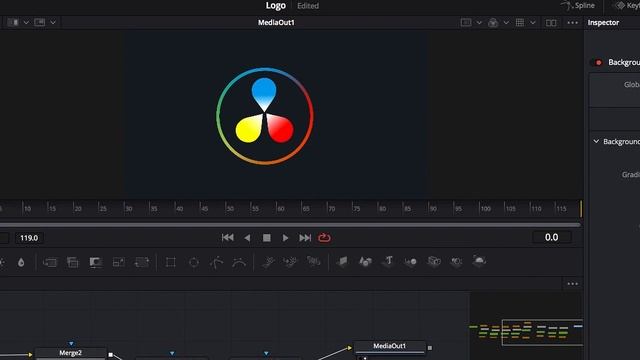Click the viewer fit/zoom icon
Image resolution: width=640 pixels, height=360 pixels.
[x=466, y=22]
